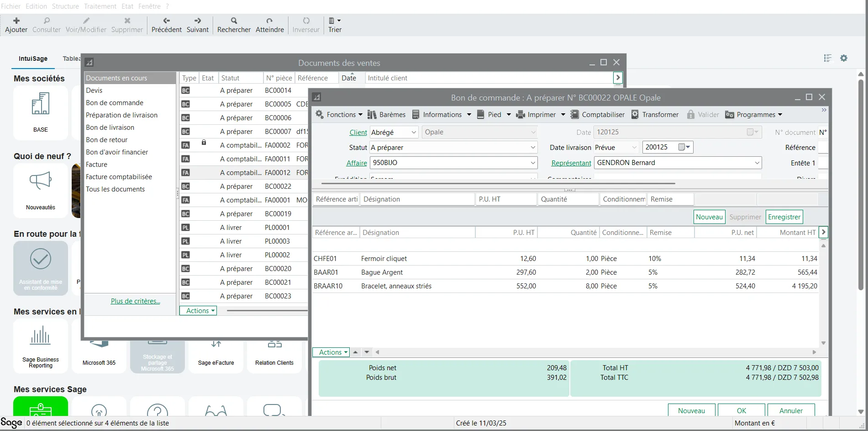The height and width of the screenshot is (431, 868).
Task: Select the CHFE01 Fermoir cliquet line
Action: tap(565, 259)
